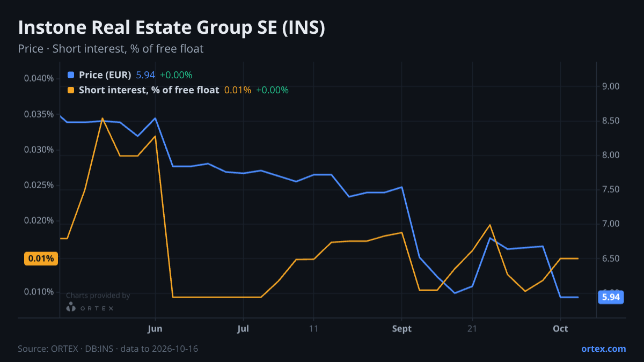Click the blue 5.94 price badge
Screen dimensions: 644x362
(611, 297)
